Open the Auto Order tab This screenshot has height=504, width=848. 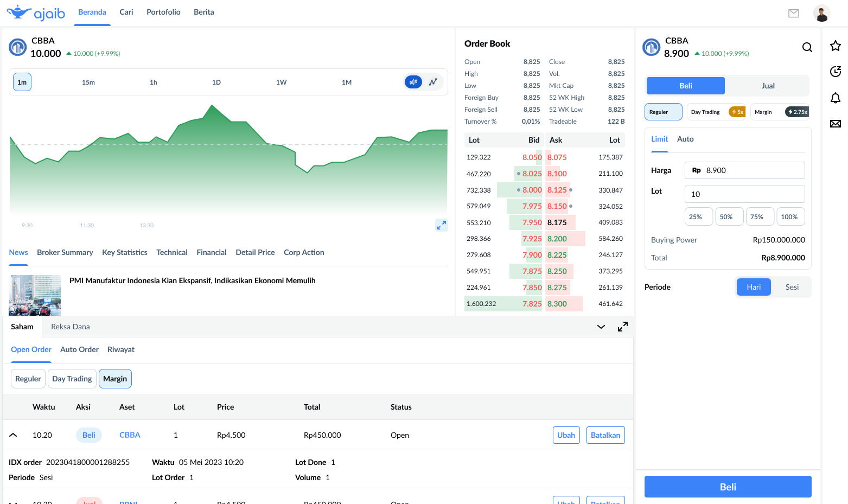pos(79,349)
